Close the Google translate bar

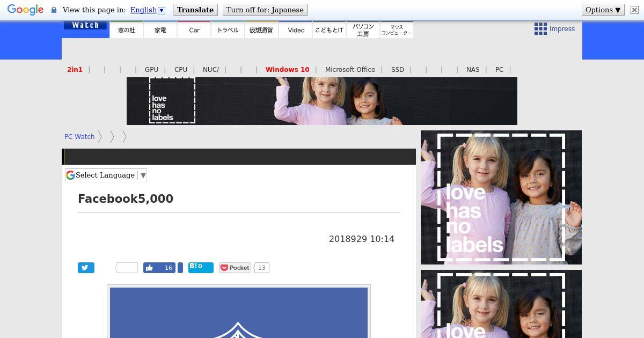click(x=634, y=10)
